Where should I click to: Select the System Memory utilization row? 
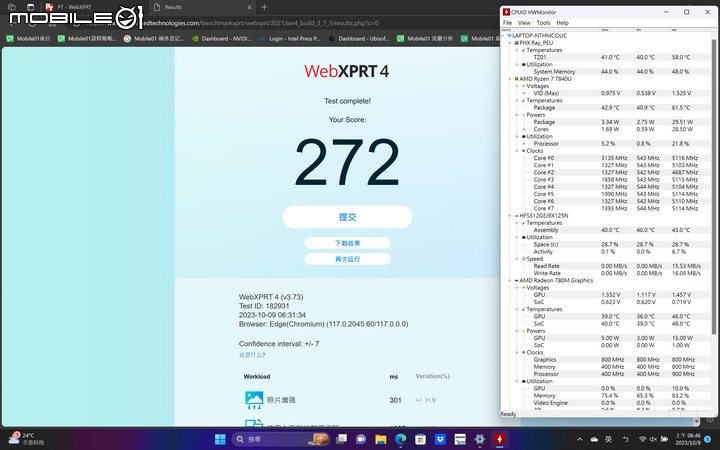click(606, 72)
